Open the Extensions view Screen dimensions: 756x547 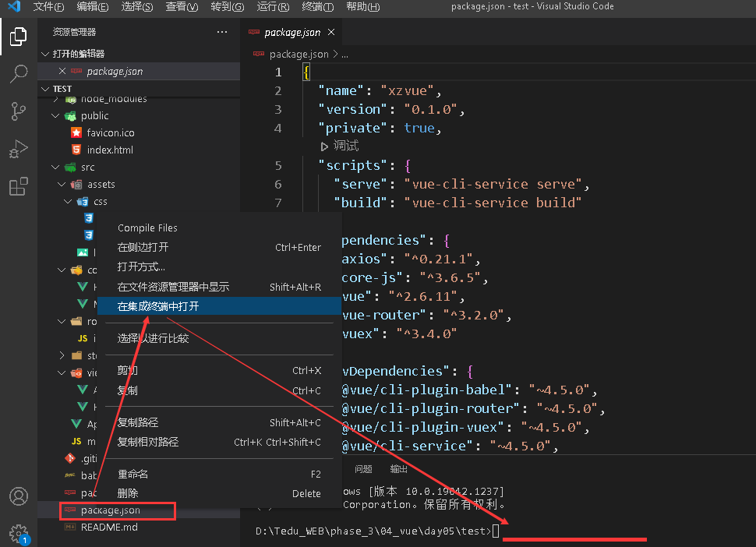pos(19,185)
